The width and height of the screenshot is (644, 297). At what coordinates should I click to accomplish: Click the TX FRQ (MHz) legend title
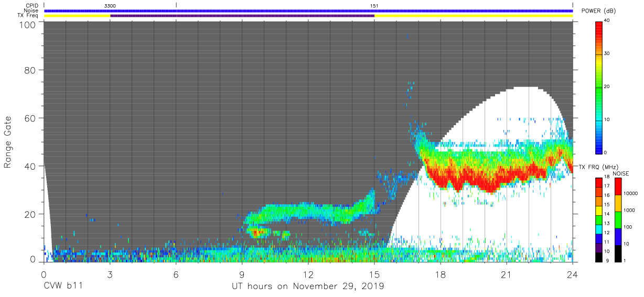(599, 167)
